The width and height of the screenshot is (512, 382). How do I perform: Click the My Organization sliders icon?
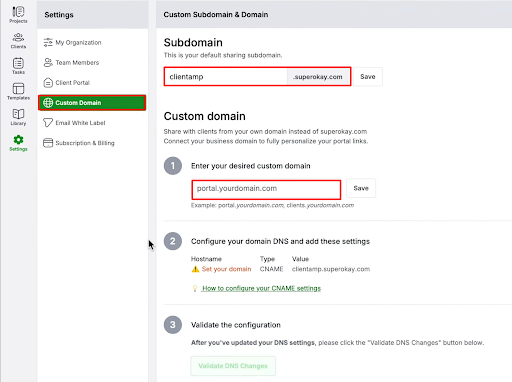48,42
